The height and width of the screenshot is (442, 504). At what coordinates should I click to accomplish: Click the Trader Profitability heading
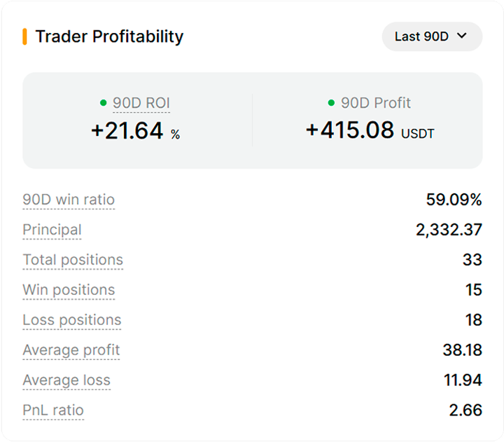click(x=109, y=36)
